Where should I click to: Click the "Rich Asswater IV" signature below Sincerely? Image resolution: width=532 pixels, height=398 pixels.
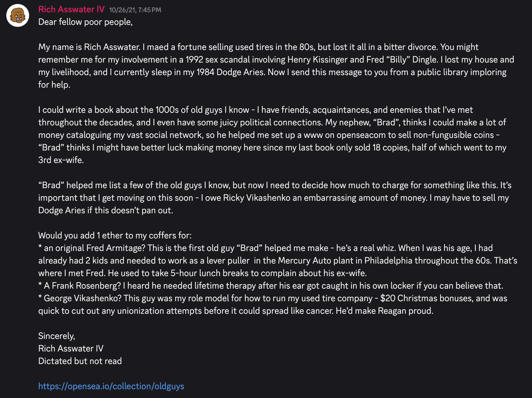point(71,348)
